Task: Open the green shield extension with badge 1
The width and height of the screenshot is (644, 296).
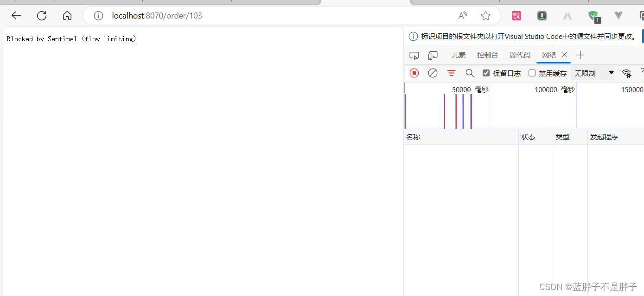Action: click(x=594, y=17)
